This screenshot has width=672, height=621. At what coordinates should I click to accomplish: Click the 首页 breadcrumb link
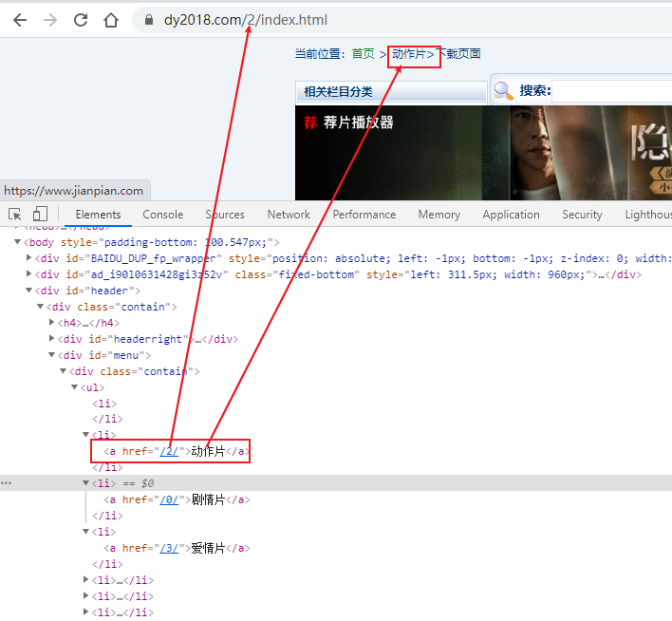pyautogui.click(x=363, y=53)
